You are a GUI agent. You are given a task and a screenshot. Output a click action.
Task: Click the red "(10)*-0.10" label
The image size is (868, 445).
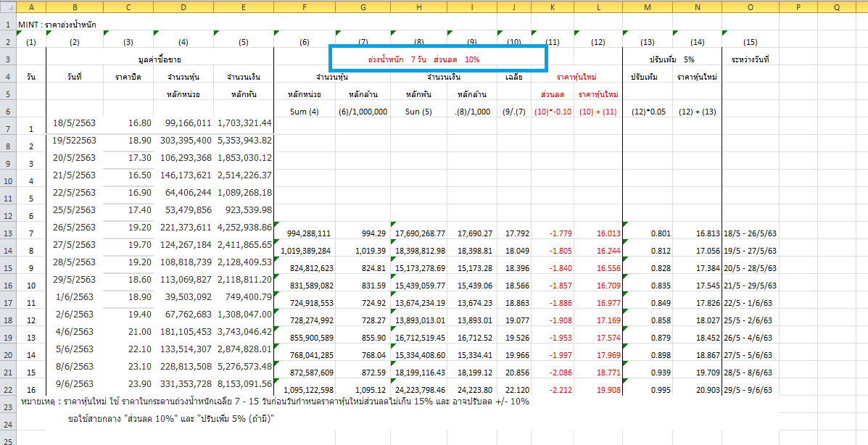553,112
